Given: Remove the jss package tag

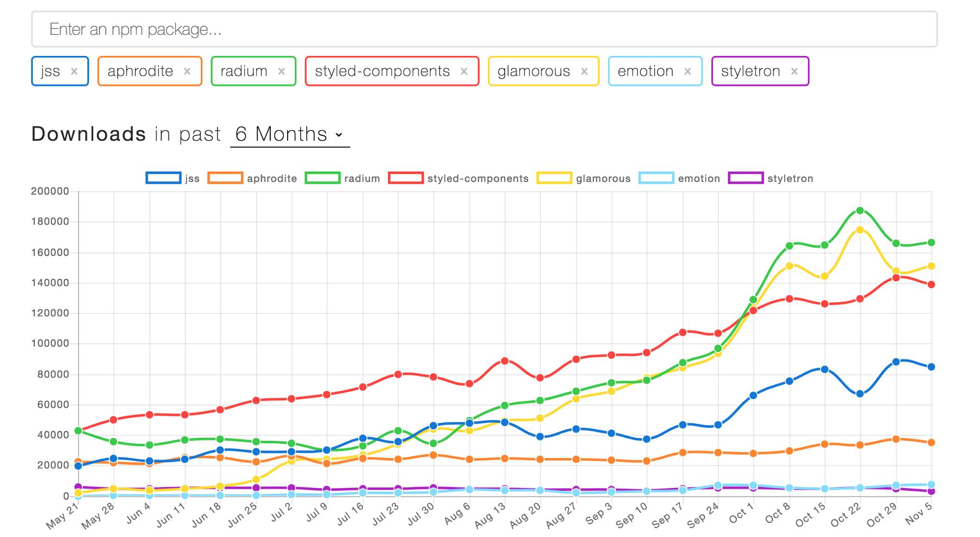Looking at the screenshot, I should 74,72.
